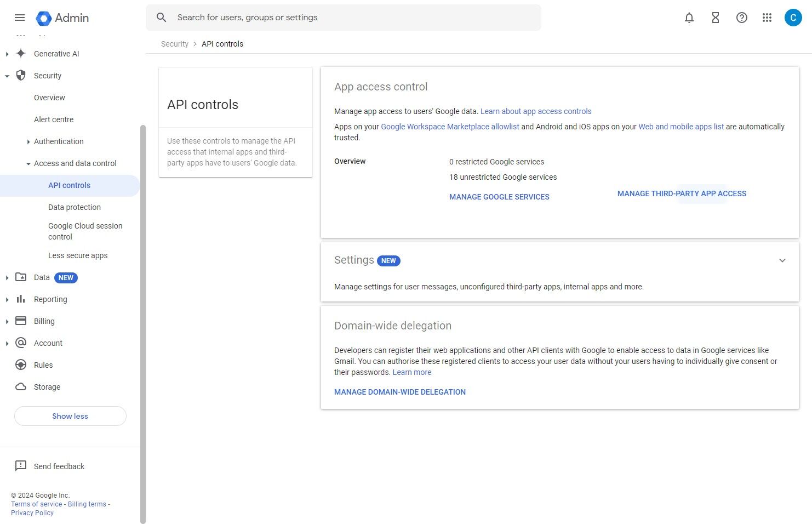Click the Storage cloud icon

[x=21, y=387]
